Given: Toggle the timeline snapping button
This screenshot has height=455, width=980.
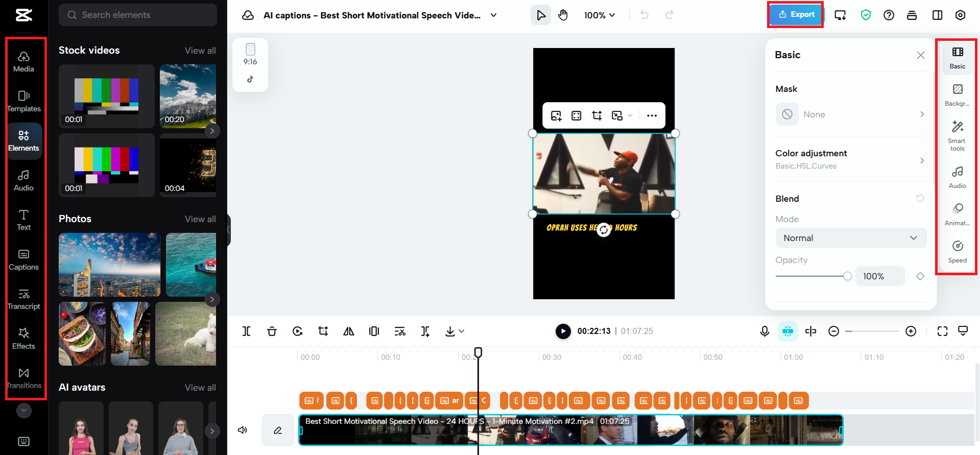Looking at the screenshot, I should 787,331.
